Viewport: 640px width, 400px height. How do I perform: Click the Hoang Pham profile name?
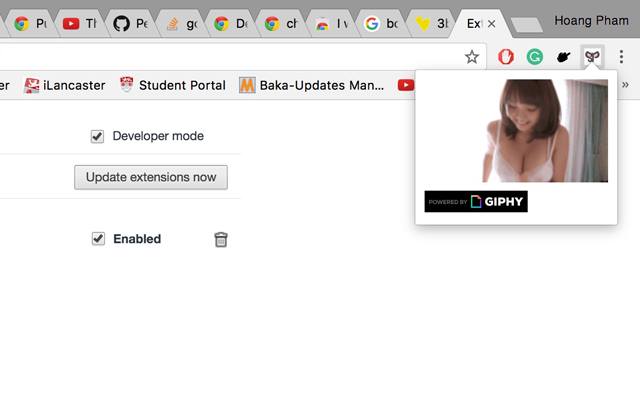coord(591,20)
